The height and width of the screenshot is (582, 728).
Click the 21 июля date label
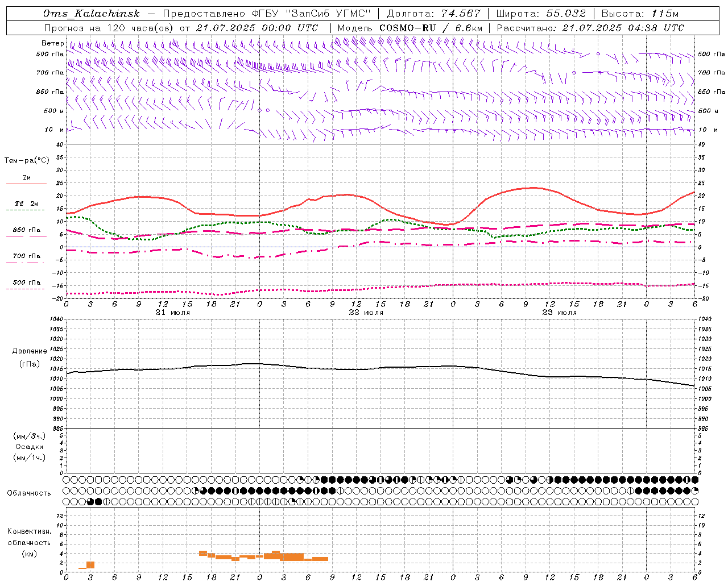coord(172,313)
